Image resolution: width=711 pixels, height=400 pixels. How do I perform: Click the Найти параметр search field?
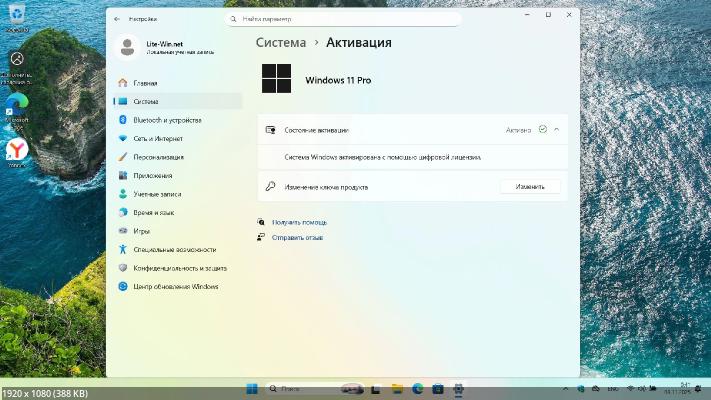343,18
